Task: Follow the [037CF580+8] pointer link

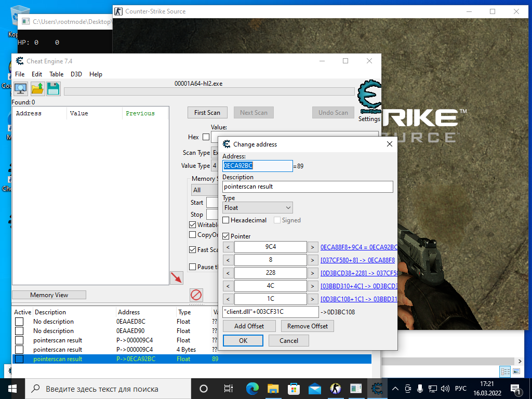Action: pos(357,260)
